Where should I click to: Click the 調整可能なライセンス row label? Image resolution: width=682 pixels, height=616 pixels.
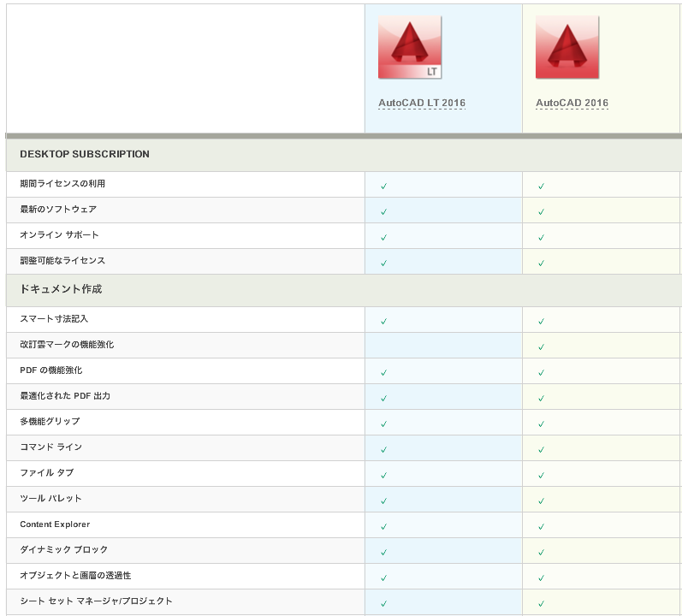62,260
